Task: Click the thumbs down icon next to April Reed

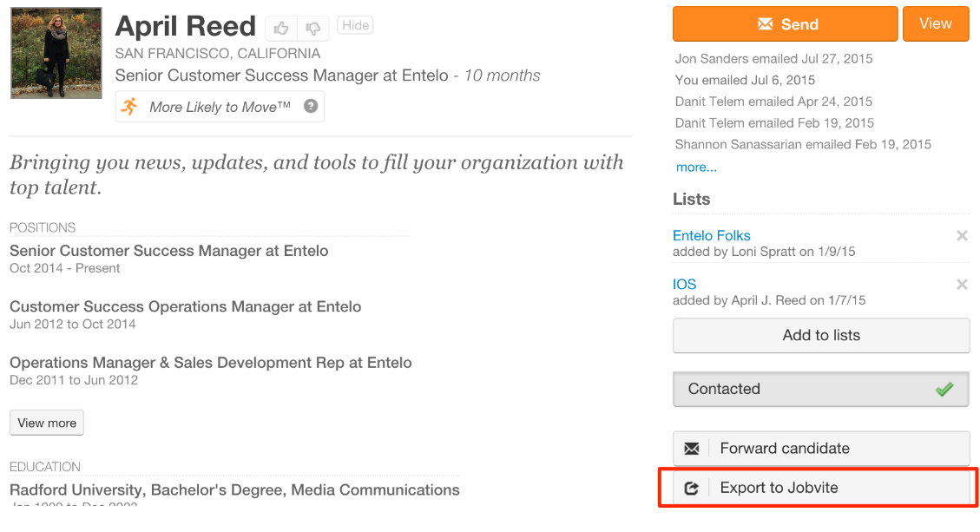Action: pos(313,28)
